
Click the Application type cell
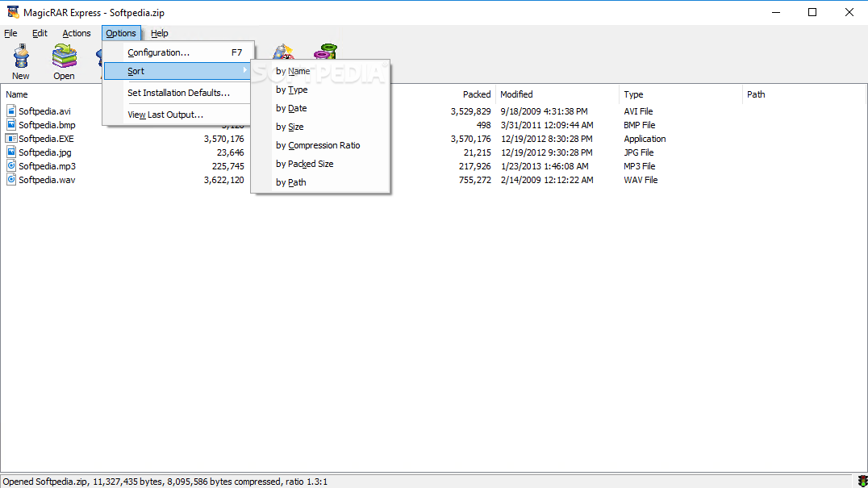(645, 139)
